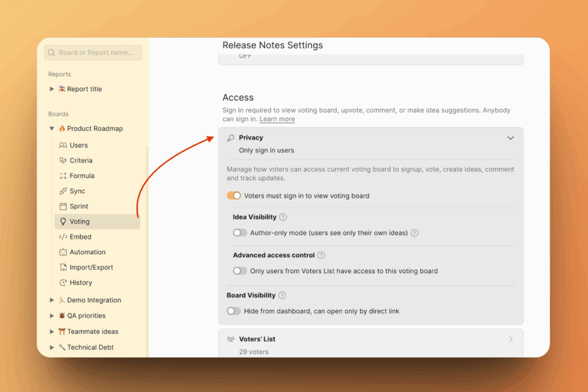Collapse the Privacy section chevron
Screen dimensions: 588x392
510,138
